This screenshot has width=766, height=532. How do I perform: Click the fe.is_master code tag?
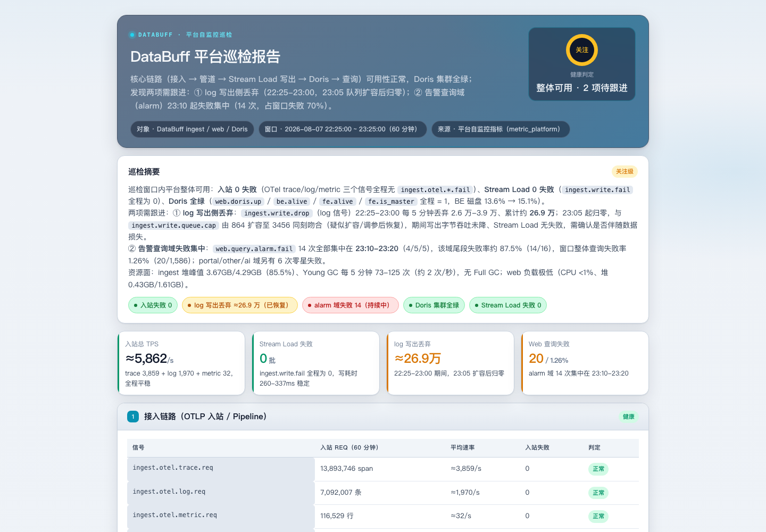click(x=391, y=202)
